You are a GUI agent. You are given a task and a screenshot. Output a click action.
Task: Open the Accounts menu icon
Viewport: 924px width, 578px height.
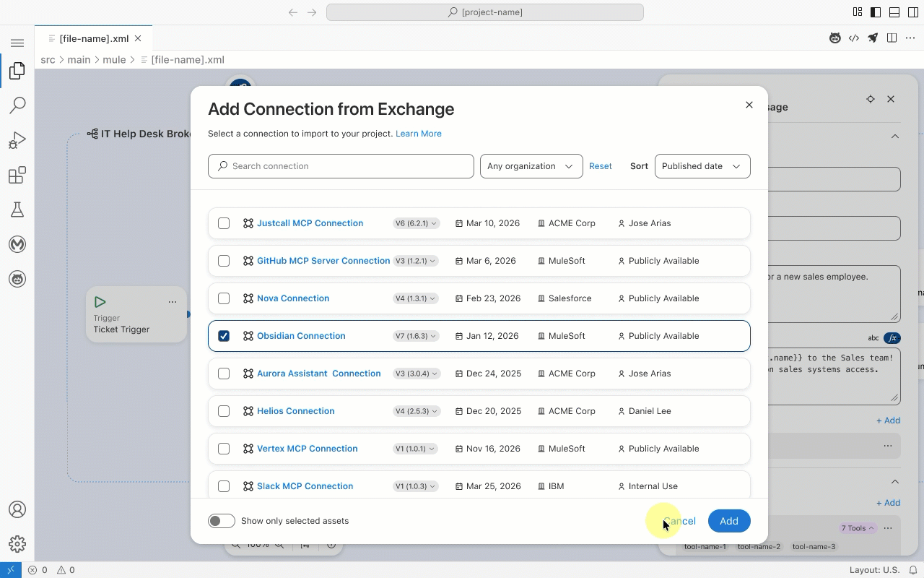pos(17,509)
